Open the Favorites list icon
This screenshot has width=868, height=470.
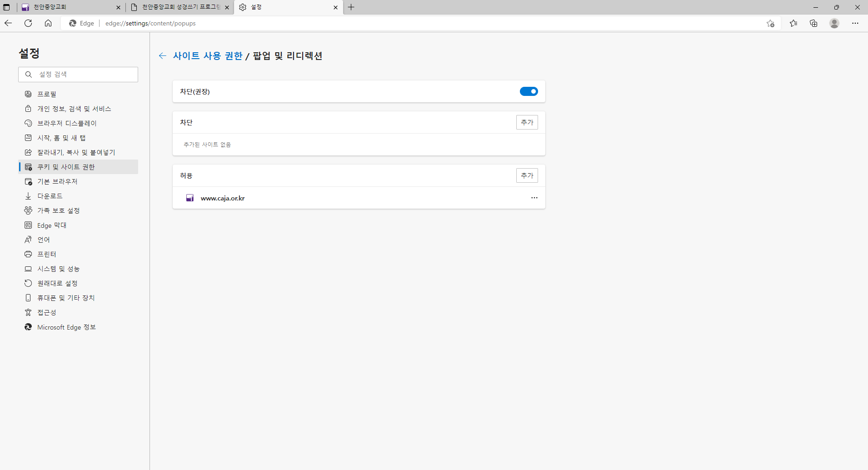[x=793, y=23]
